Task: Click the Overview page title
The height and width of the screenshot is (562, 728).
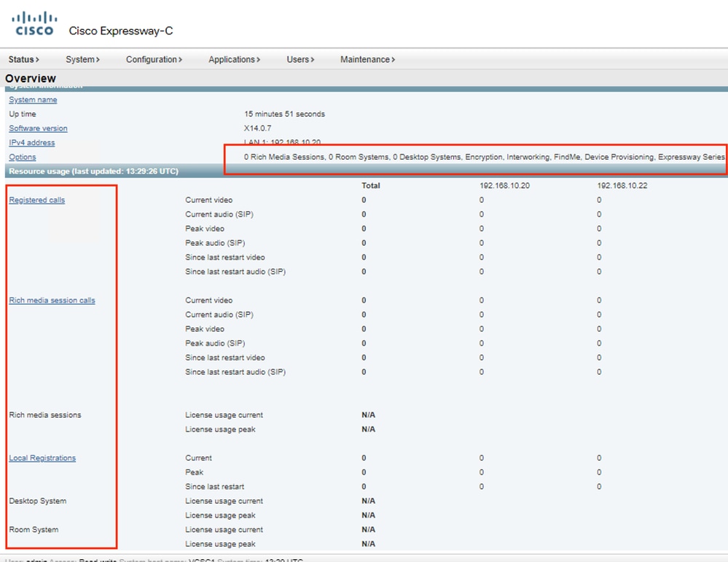Action: coord(31,78)
